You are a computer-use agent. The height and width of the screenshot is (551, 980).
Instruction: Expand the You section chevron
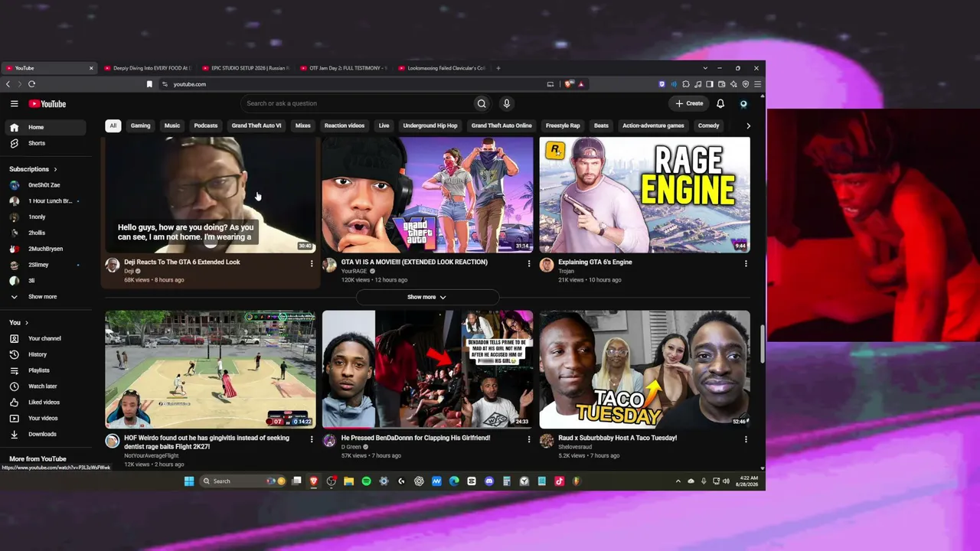click(x=27, y=323)
